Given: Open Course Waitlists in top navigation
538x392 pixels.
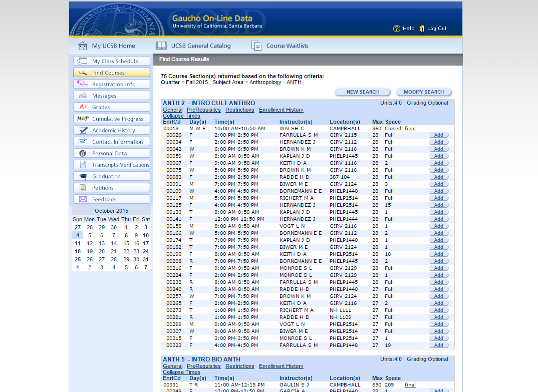Looking at the screenshot, I should [x=280, y=46].
